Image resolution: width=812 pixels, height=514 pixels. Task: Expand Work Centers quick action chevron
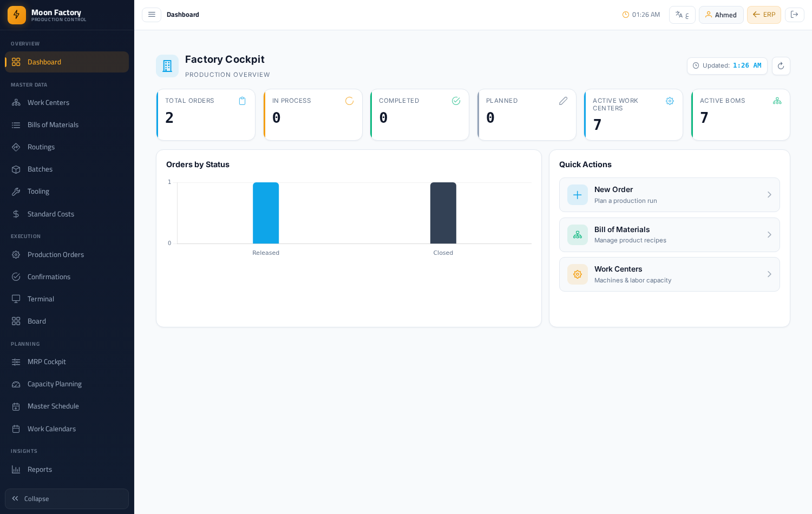click(x=769, y=274)
